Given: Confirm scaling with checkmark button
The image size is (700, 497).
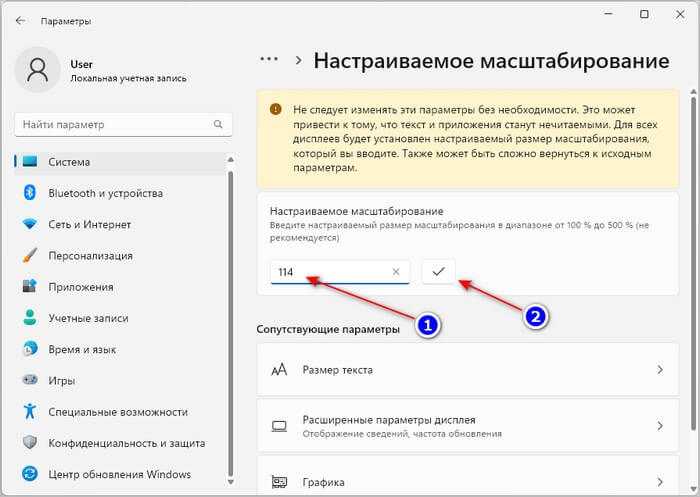Looking at the screenshot, I should click(x=438, y=271).
